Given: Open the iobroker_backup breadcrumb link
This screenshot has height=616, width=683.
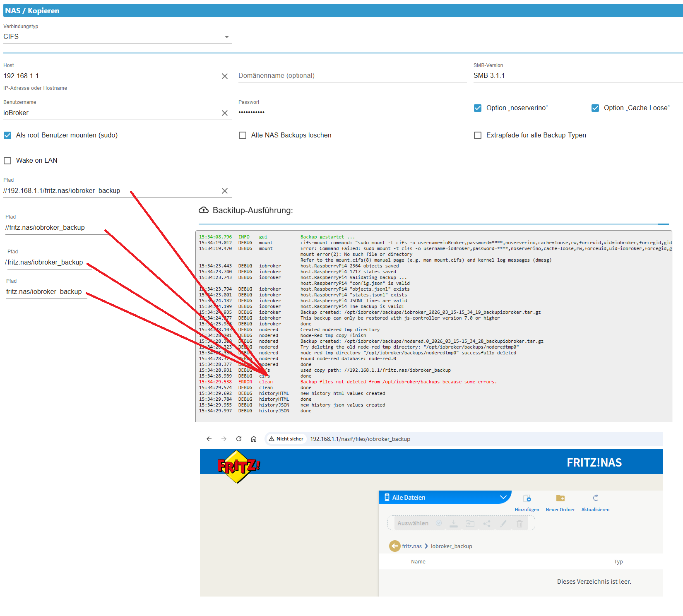Looking at the screenshot, I should click(452, 546).
